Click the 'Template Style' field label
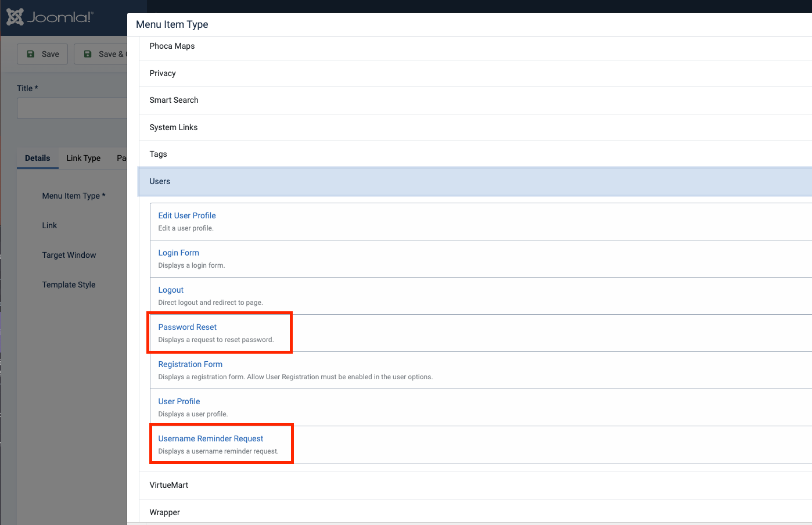The height and width of the screenshot is (525, 812). 69,285
